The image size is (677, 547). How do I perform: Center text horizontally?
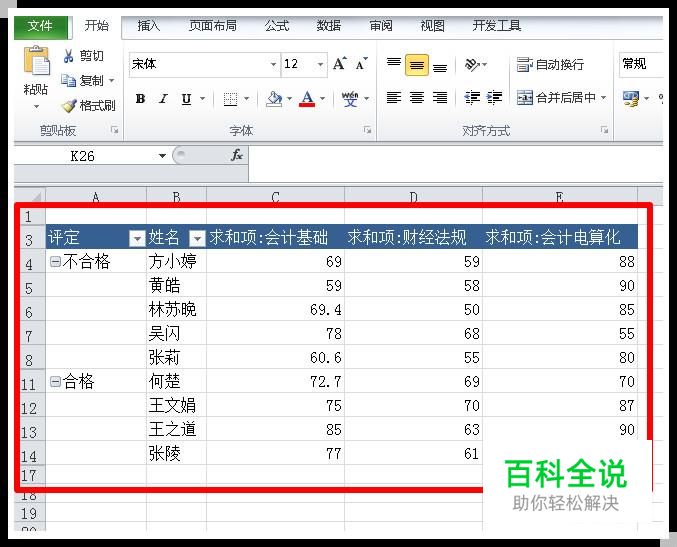tap(417, 98)
